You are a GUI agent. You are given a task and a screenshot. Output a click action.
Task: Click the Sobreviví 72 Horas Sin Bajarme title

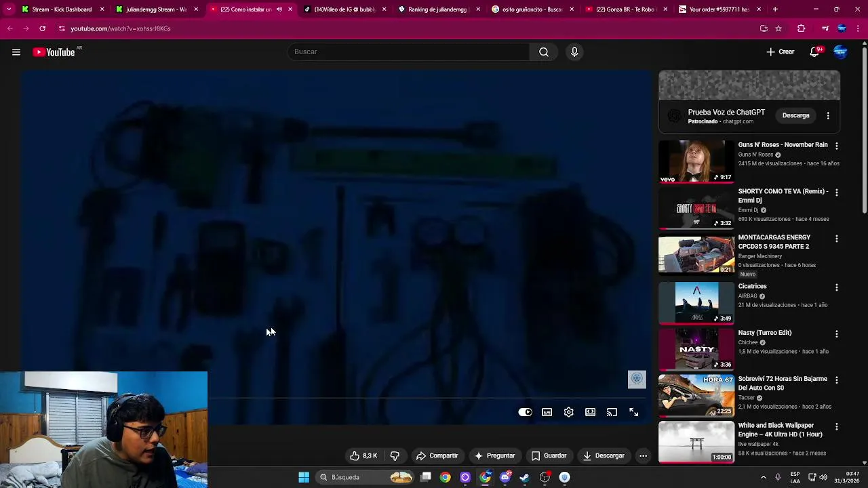(784, 384)
